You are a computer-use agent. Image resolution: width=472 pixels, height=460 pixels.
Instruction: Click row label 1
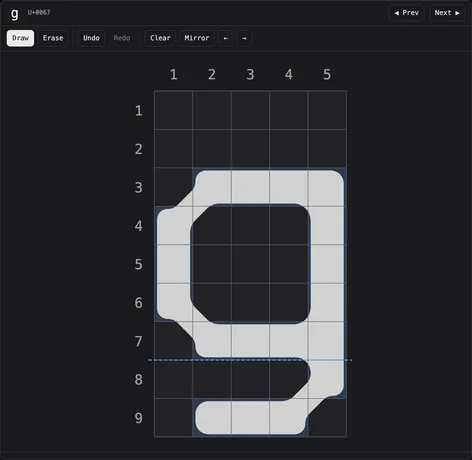(x=139, y=110)
